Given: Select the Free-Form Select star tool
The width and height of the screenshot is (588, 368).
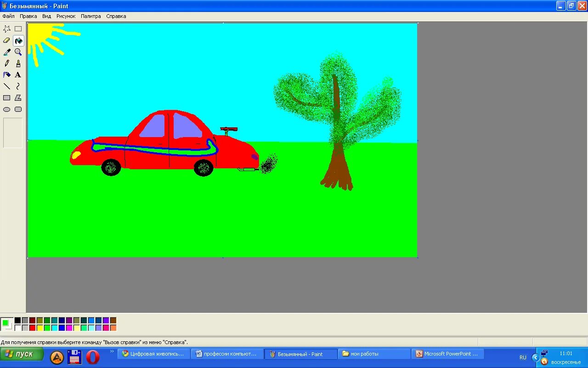Looking at the screenshot, I should coord(7,29).
